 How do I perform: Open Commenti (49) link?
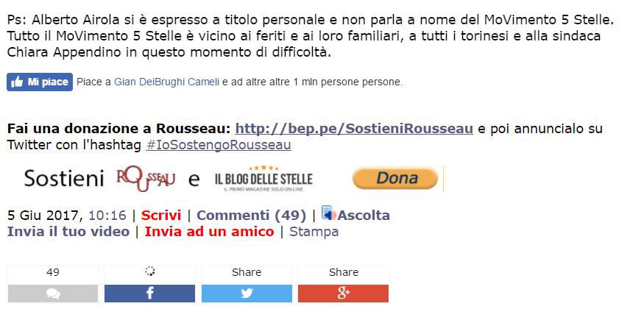[252, 216]
